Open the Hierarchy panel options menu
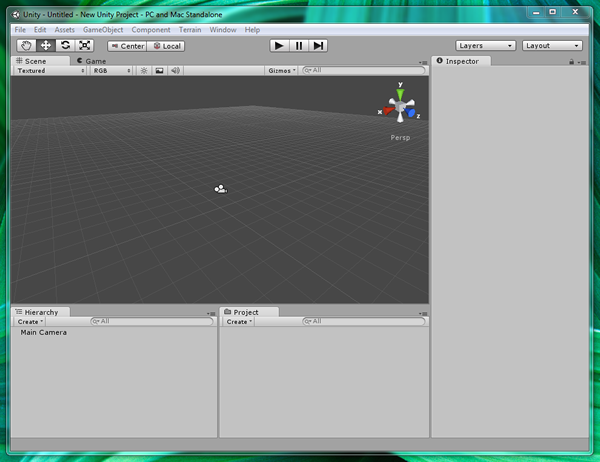Image resolution: width=600 pixels, height=462 pixels. pyautogui.click(x=211, y=313)
